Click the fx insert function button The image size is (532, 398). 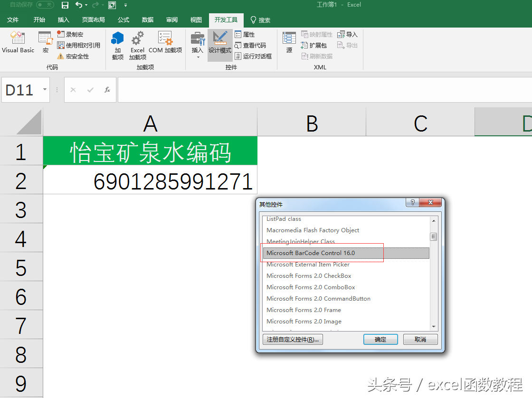(x=107, y=90)
